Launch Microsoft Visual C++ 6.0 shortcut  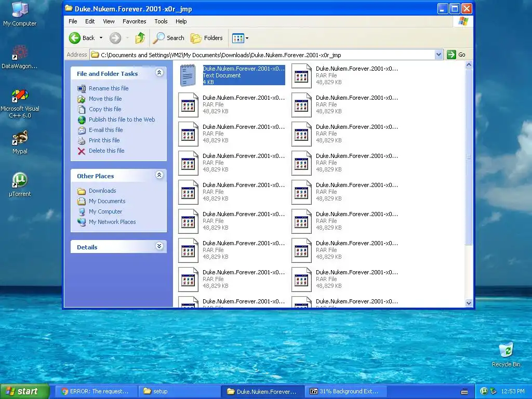pyautogui.click(x=20, y=103)
